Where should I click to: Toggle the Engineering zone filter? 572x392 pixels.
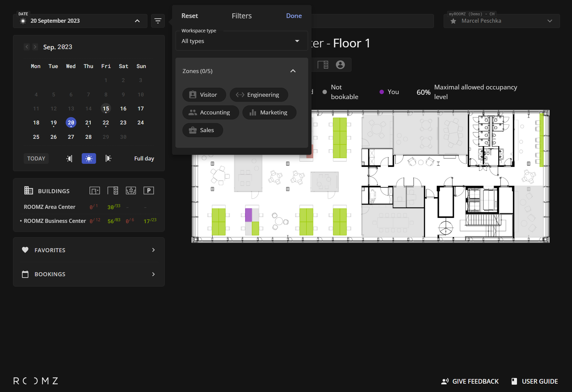point(258,95)
